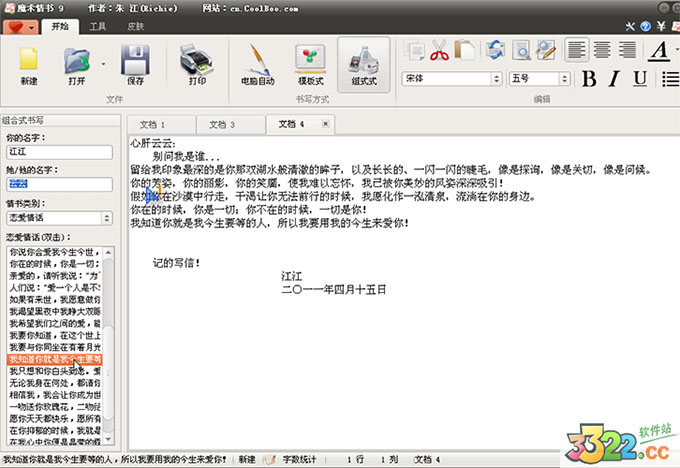Click the text line 心肝云云：
Image resolution: width=680 pixels, height=468 pixels.
coord(153,143)
